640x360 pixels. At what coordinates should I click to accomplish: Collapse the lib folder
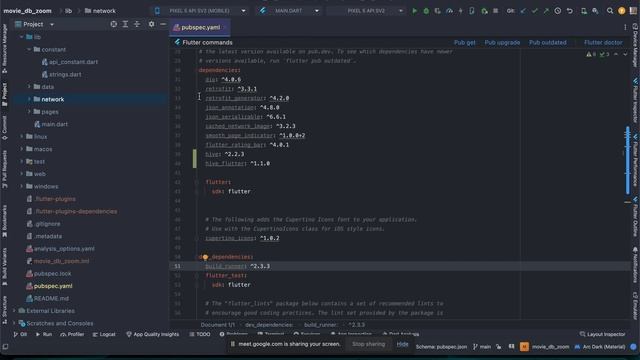[x=22, y=37]
